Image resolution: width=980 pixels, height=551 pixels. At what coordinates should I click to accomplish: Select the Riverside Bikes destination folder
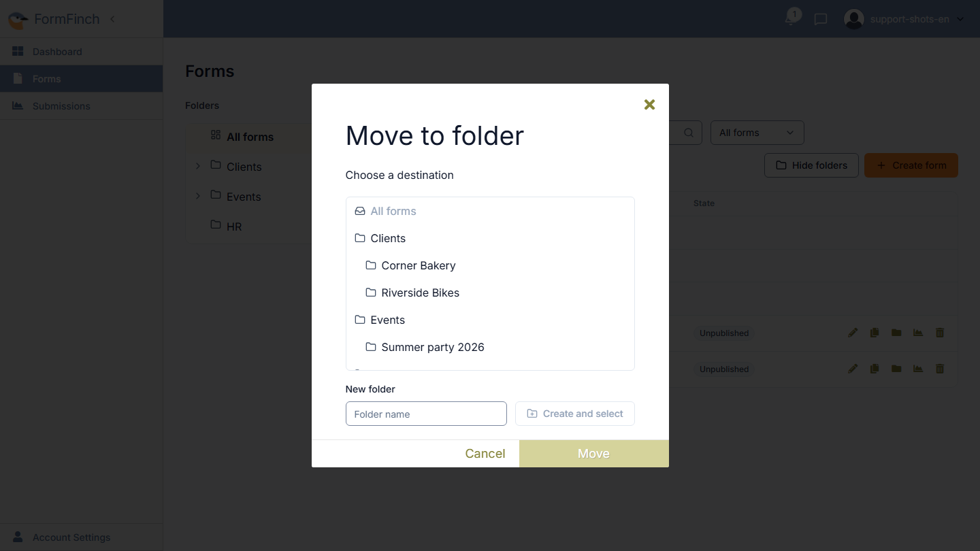(490, 293)
